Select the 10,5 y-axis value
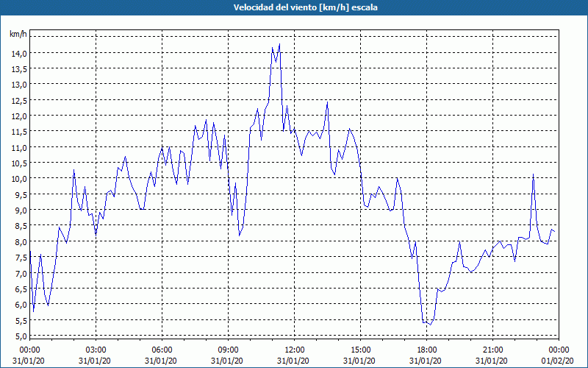The width and height of the screenshot is (588, 368). 19,163
